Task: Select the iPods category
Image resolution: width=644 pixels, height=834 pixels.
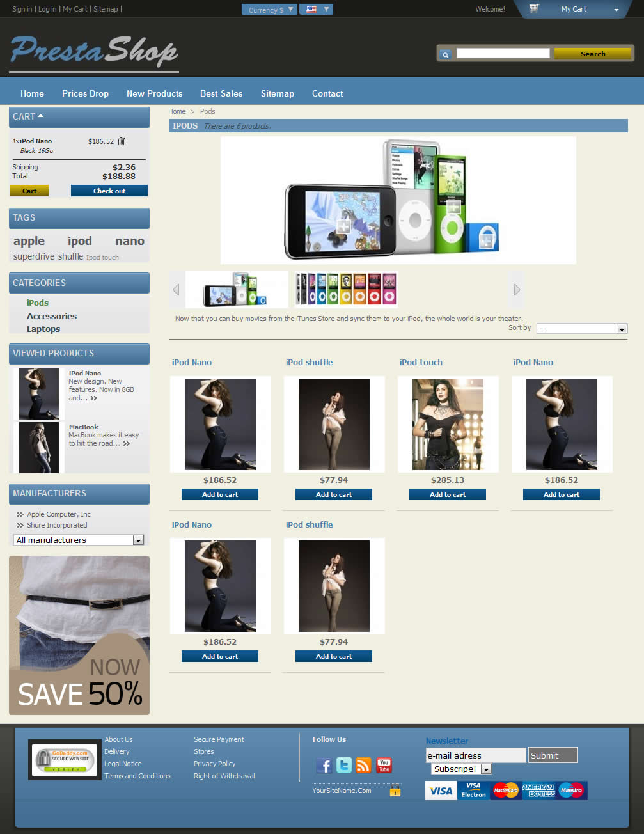Action: click(x=38, y=303)
